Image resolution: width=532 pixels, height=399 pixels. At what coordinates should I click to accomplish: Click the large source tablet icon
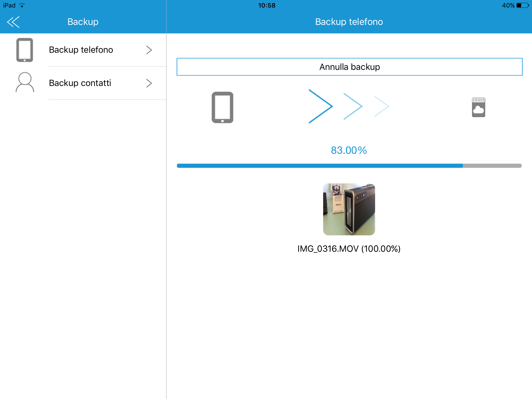coord(222,107)
